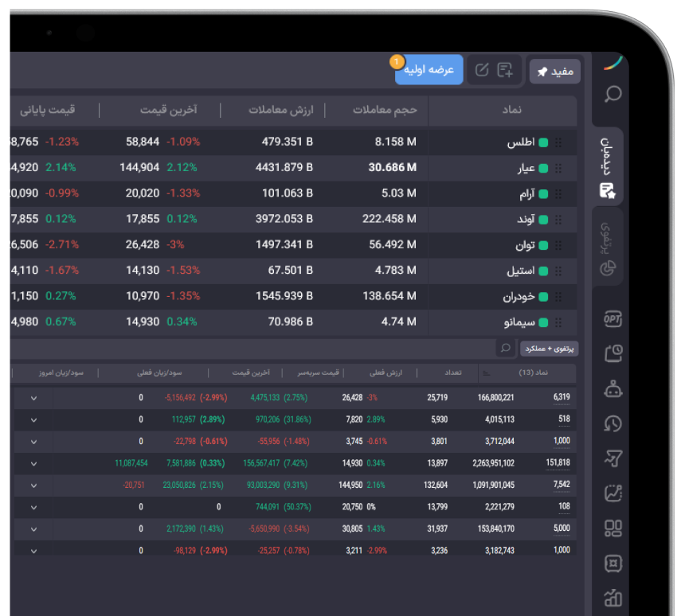Expand the portfolio row with quantity 6,319
The image size is (681, 616).
point(33,398)
